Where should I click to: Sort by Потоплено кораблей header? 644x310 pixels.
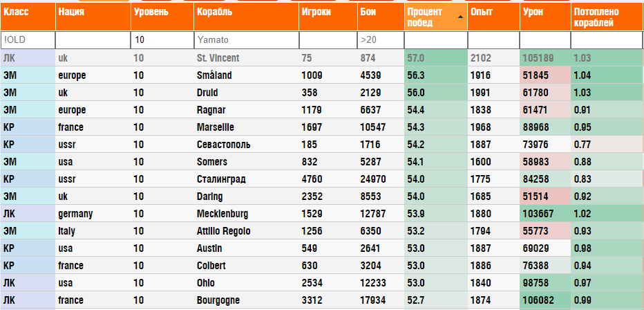(x=607, y=17)
